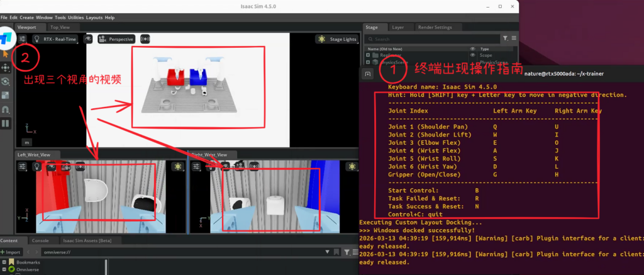Image resolution: width=644 pixels, height=275 pixels.
Task: Open the main Viewport settings sliders icon
Action: tap(22, 39)
